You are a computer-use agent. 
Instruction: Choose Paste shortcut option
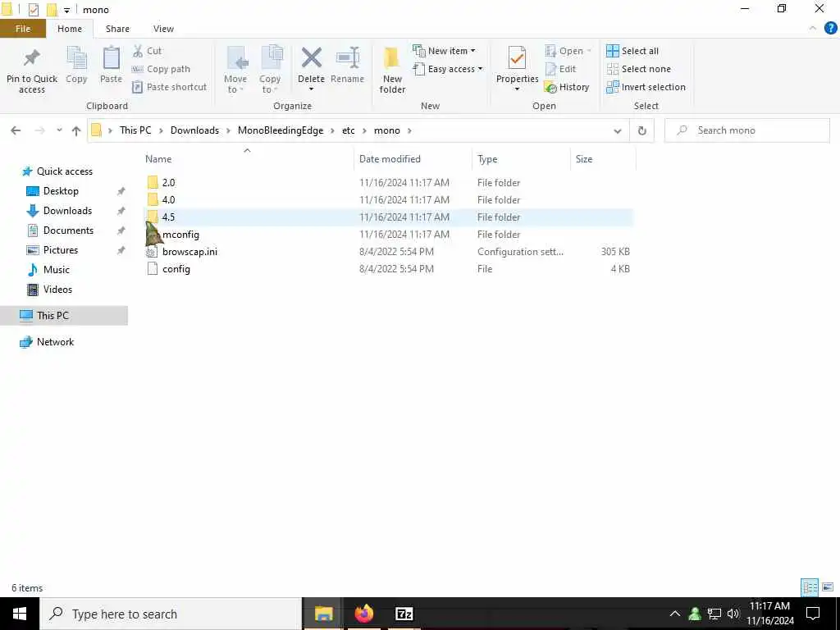point(170,87)
